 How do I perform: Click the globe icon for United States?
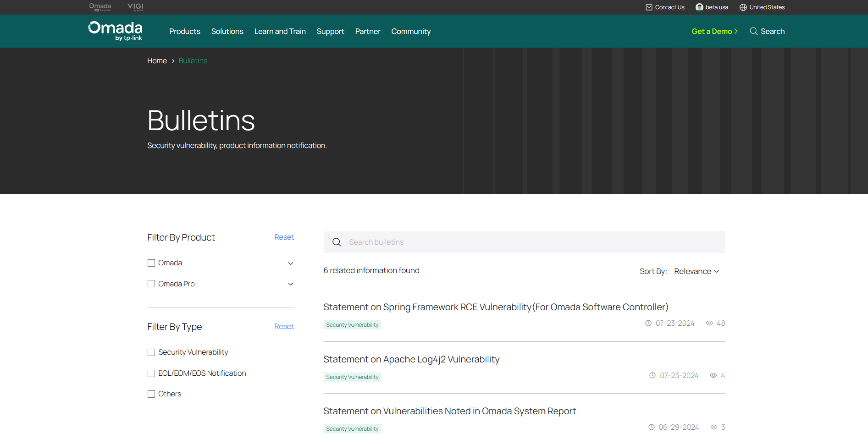[x=743, y=7]
